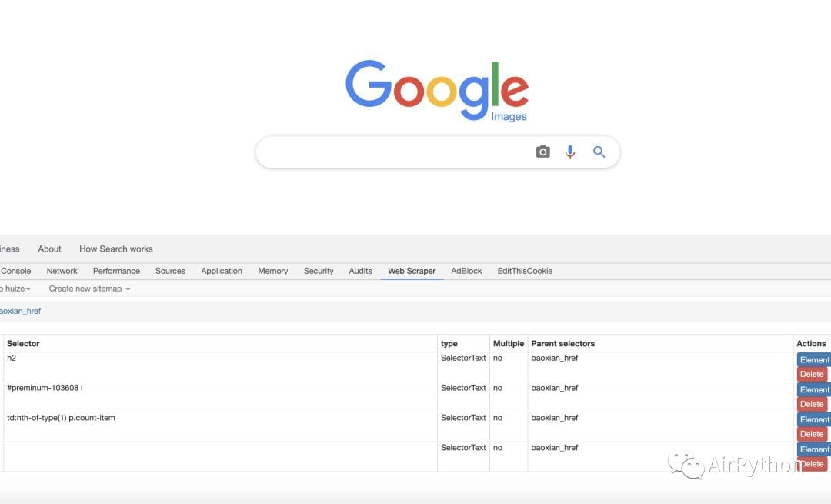The image size is (831, 504).
Task: Delete the #preminum-103608 i selector
Action: coord(812,404)
